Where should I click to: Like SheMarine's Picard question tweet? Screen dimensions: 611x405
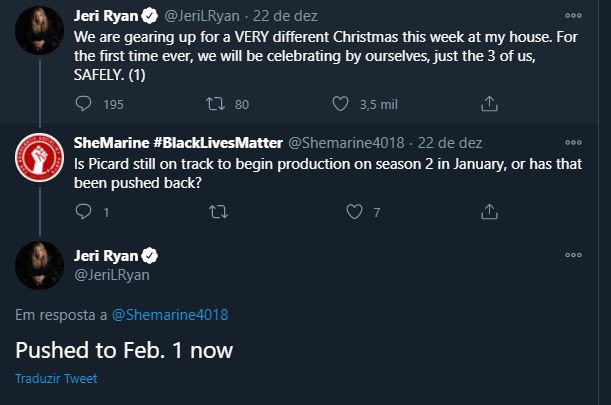click(353, 212)
